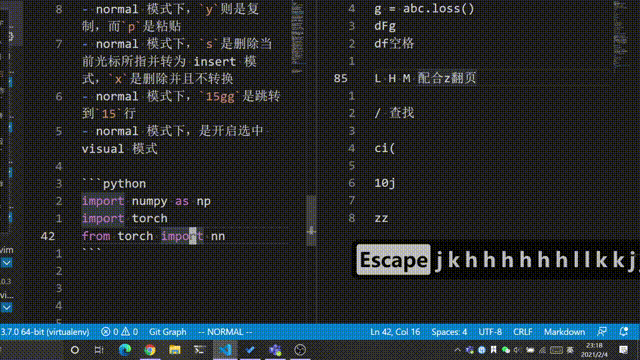This screenshot has height=360, width=640.
Task: Open Task View on the taskbar
Action: point(99,350)
